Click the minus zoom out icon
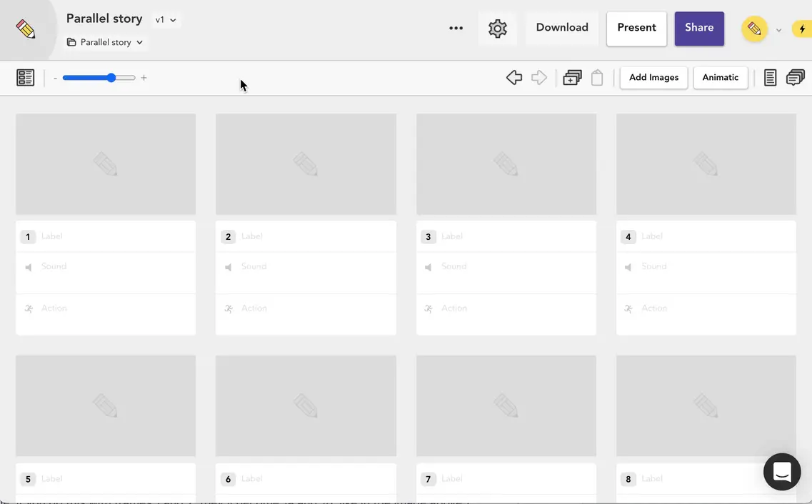812x504 pixels. pos(56,78)
